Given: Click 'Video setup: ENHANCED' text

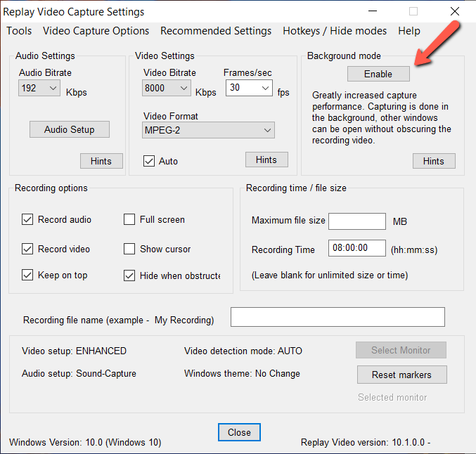Looking at the screenshot, I should click(x=74, y=351).
